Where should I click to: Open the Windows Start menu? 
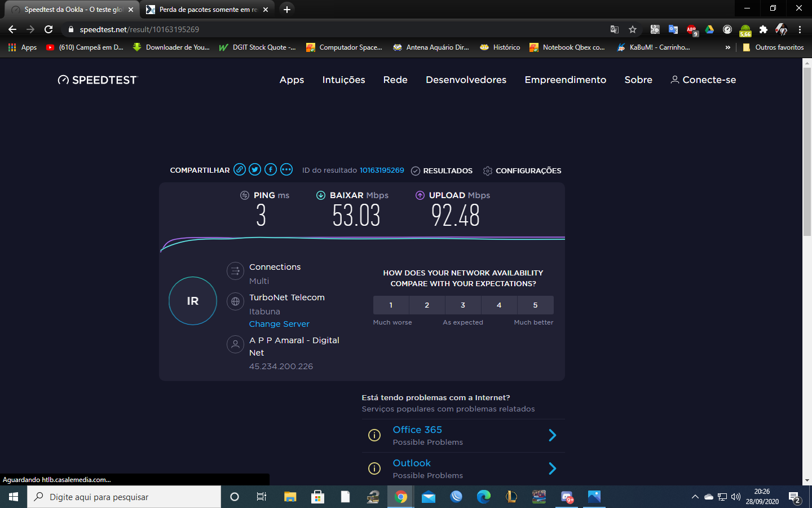coord(14,497)
